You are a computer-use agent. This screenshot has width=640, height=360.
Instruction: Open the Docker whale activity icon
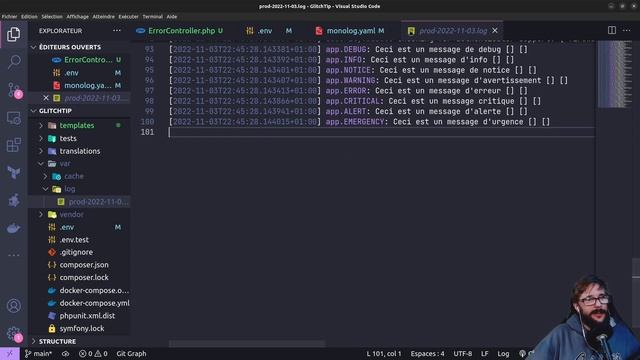[13, 228]
